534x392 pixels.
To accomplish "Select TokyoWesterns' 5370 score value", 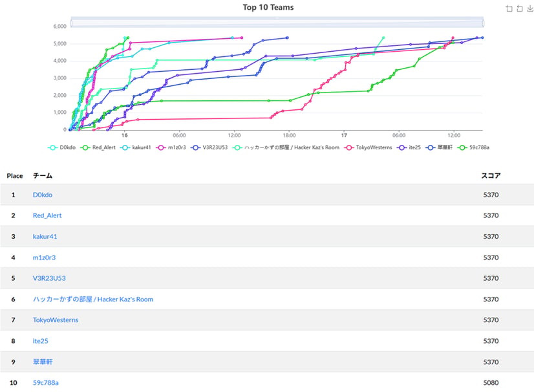I will click(491, 320).
